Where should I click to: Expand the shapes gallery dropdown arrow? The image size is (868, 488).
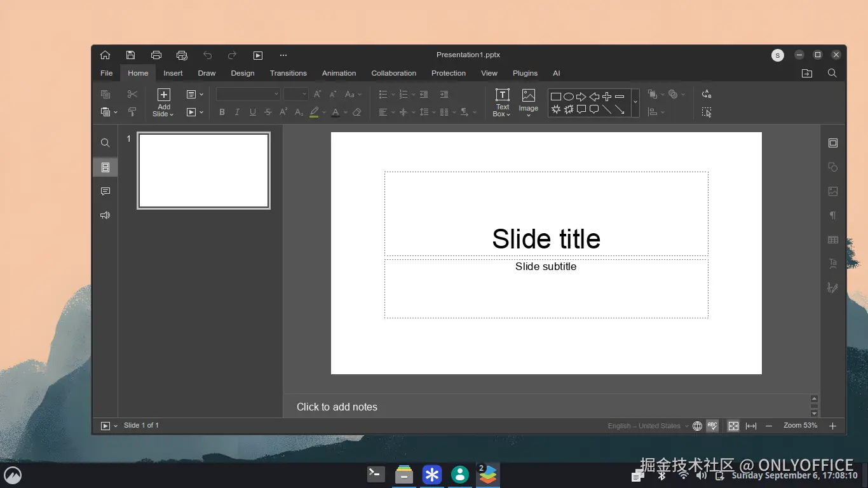(x=635, y=102)
